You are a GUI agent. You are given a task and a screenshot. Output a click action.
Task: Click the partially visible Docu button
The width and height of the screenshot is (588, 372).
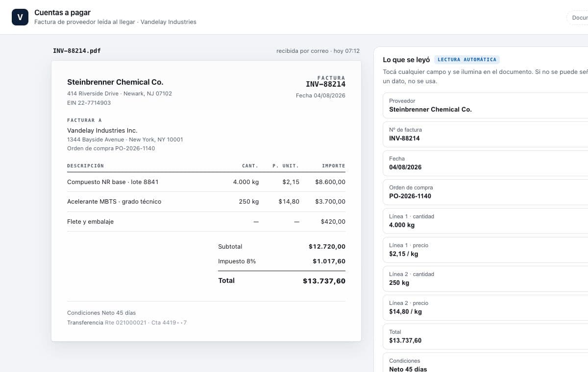pyautogui.click(x=578, y=18)
